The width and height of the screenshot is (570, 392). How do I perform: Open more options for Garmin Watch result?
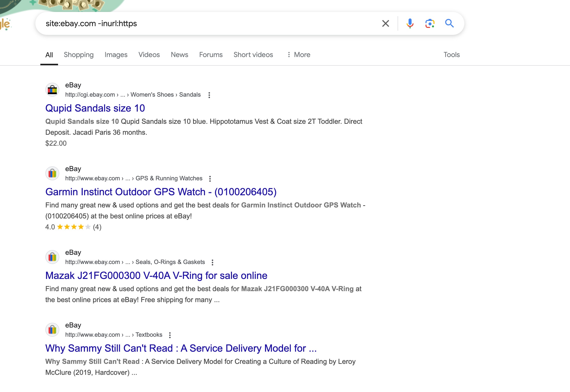point(210,179)
